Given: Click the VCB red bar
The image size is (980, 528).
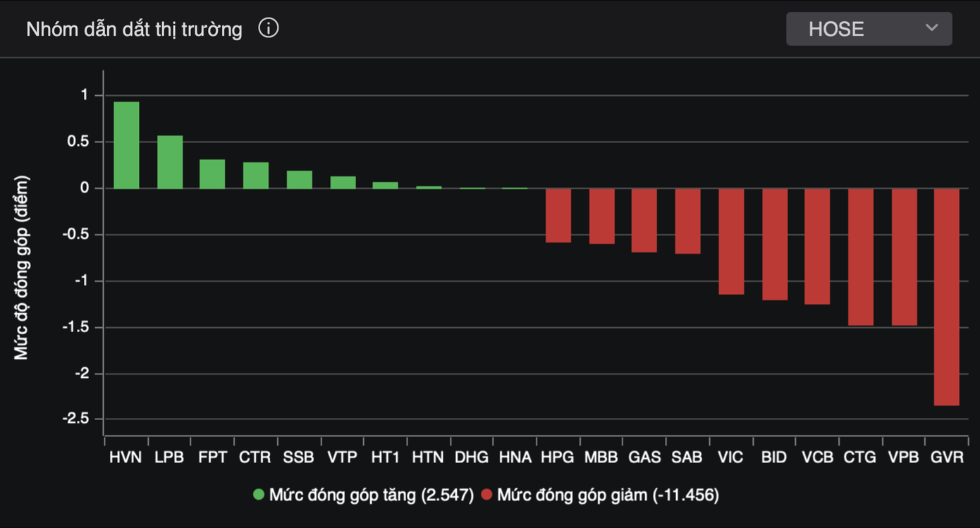Looking at the screenshot, I should 817,246.
